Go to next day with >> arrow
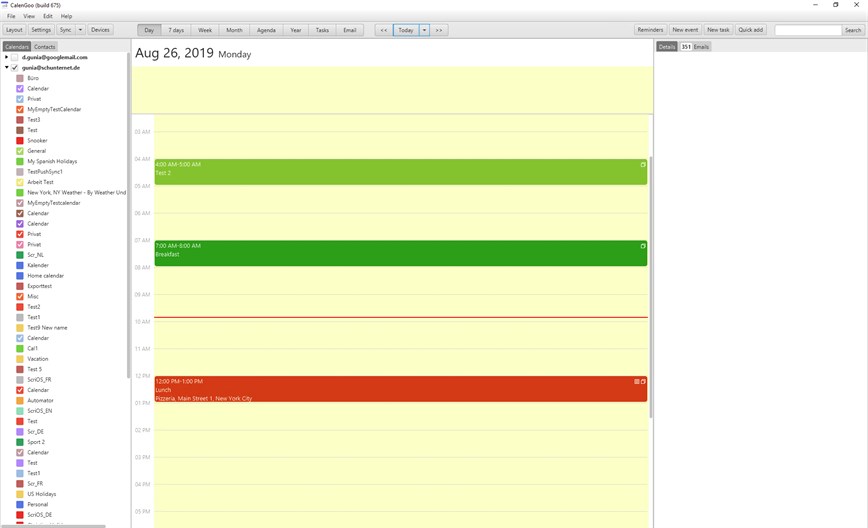 (x=438, y=30)
